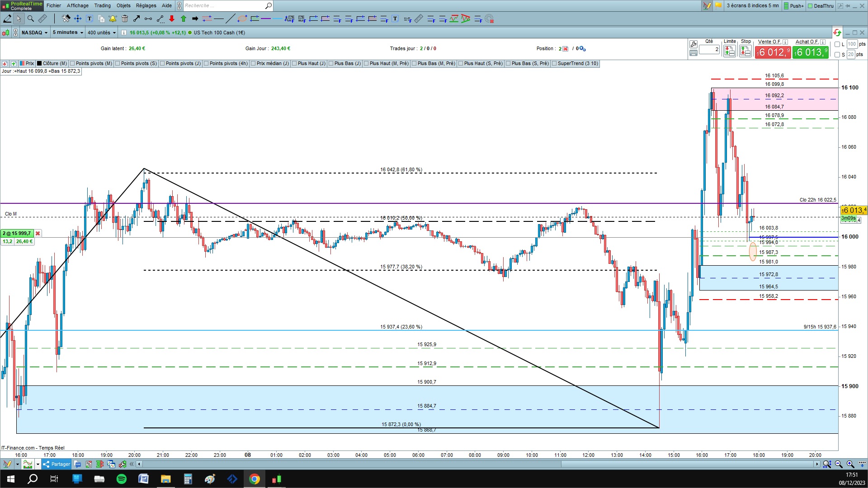Click the trash can delete objects icon
Image resolution: width=868 pixels, height=488 pixels.
(x=125, y=19)
